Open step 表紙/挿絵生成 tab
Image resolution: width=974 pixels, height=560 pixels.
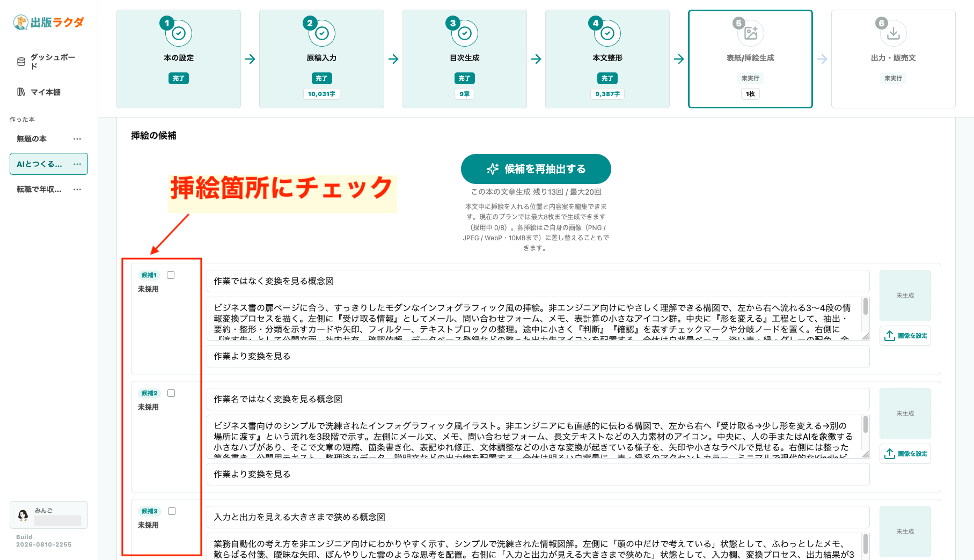pos(751,59)
